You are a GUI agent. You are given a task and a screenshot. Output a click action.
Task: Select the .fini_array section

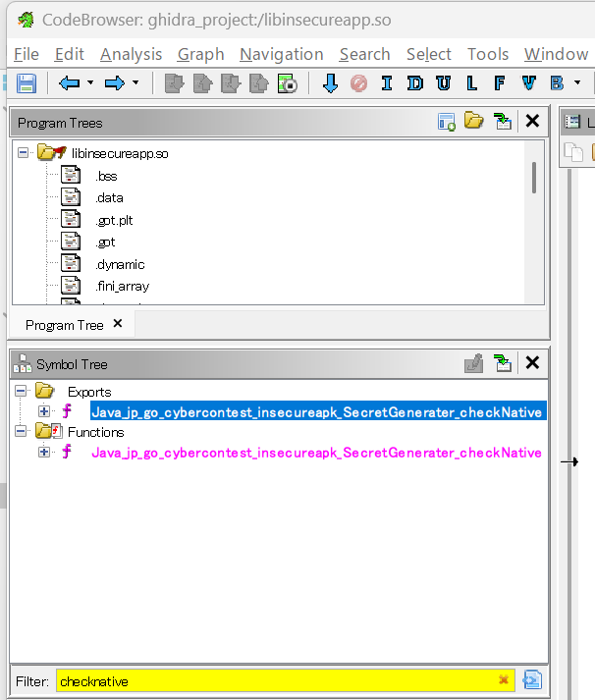(123, 286)
